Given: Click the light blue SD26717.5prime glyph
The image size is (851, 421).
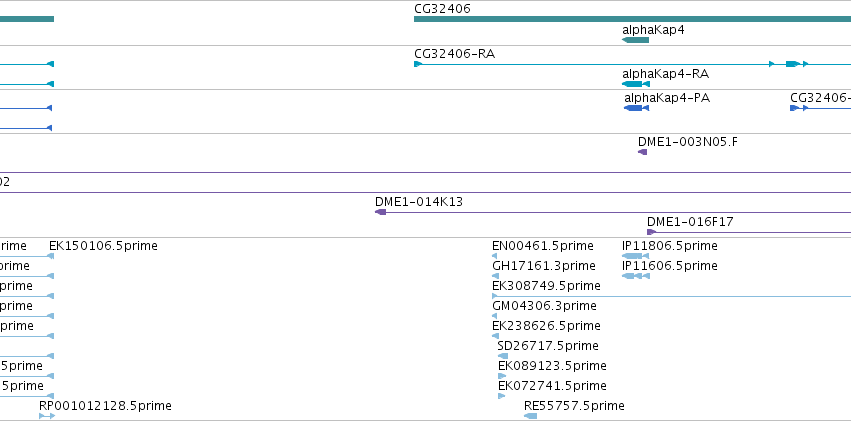Looking at the screenshot, I should coord(503,356).
